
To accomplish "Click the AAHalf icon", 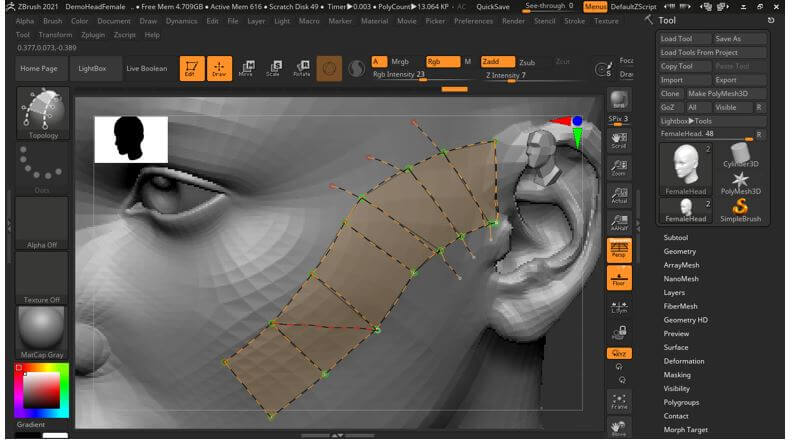I will click(x=619, y=222).
